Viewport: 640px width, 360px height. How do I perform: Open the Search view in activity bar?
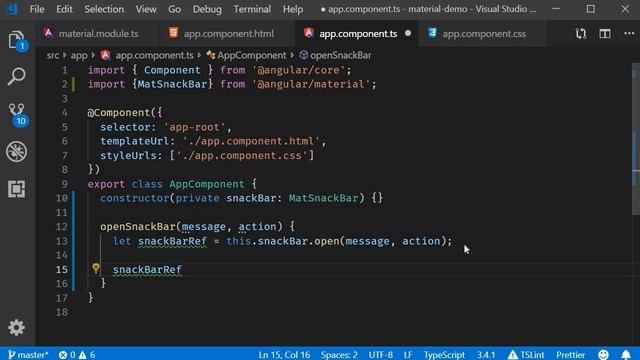click(16, 76)
